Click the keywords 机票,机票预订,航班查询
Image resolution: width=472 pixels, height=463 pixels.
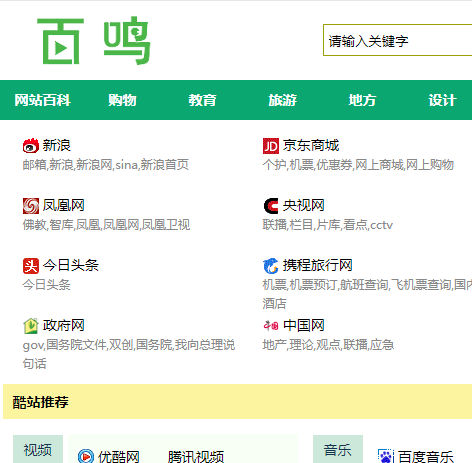click(x=325, y=285)
